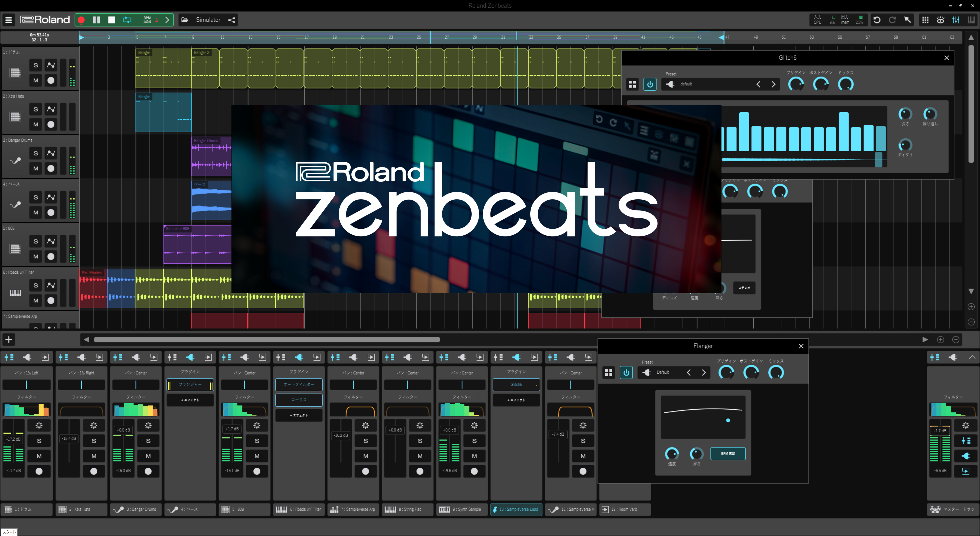Open the folder icon to load a project
Viewport: 980px width, 536px height.
tap(185, 20)
